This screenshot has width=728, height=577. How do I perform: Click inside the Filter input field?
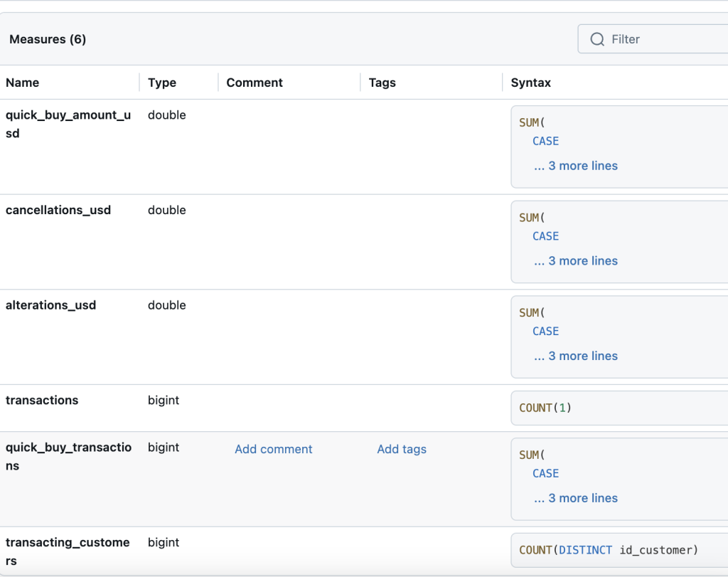(654, 39)
